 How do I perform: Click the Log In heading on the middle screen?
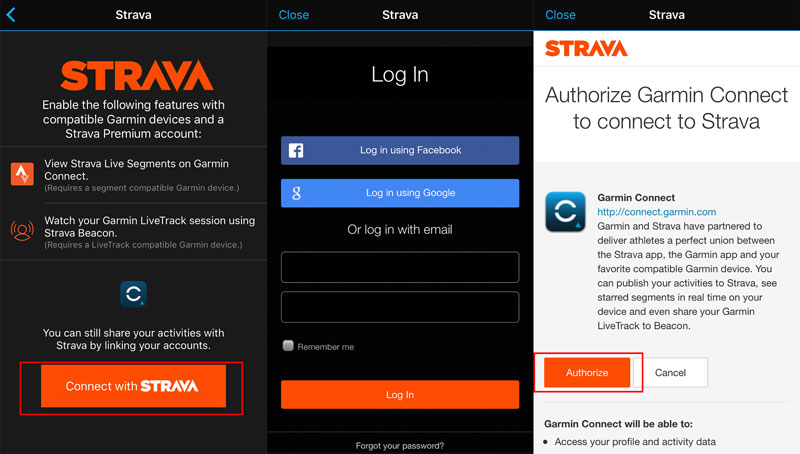pos(400,74)
